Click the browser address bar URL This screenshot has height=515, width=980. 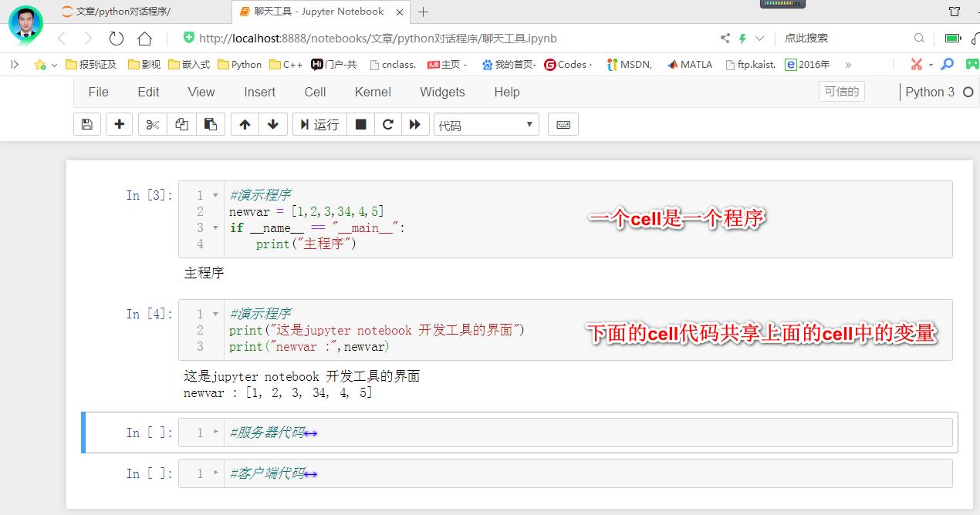click(x=378, y=38)
